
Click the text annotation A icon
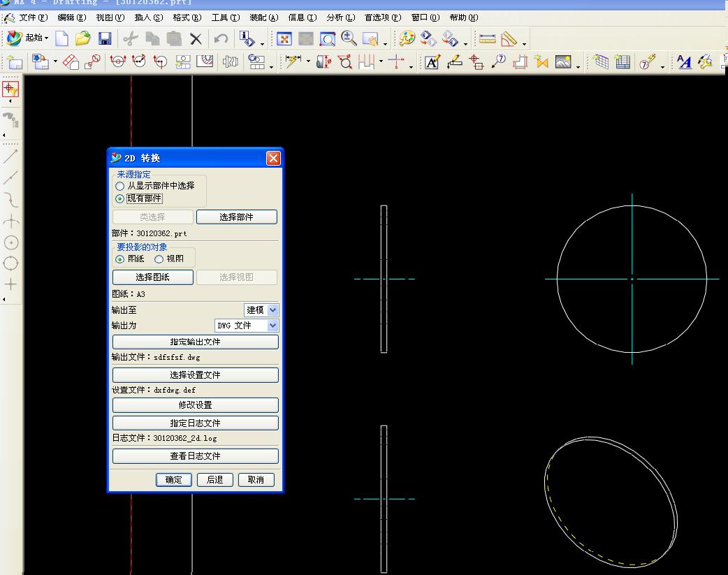pyautogui.click(x=432, y=62)
